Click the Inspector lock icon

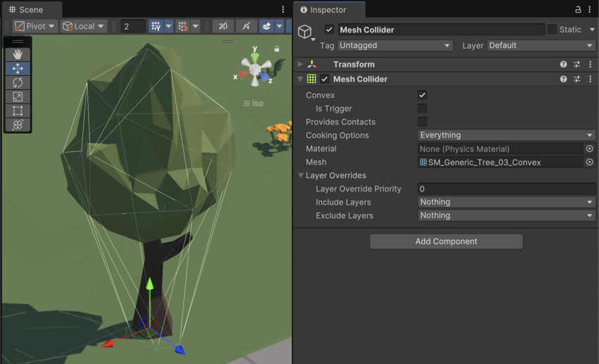[x=578, y=10]
